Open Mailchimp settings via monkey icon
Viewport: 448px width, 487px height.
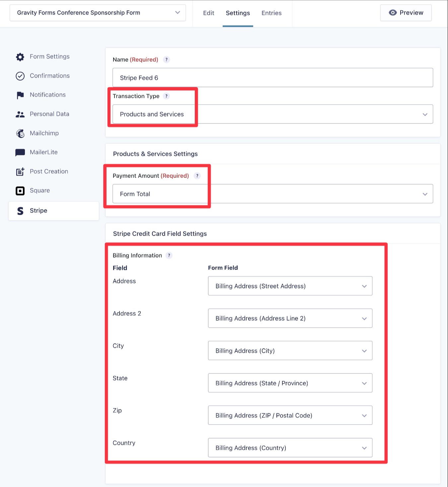pyautogui.click(x=20, y=133)
